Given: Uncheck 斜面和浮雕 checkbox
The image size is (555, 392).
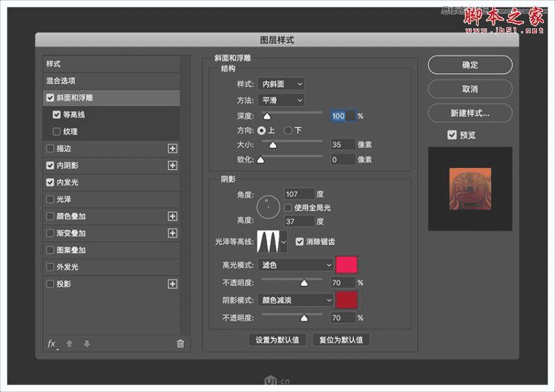Looking at the screenshot, I should 50,98.
